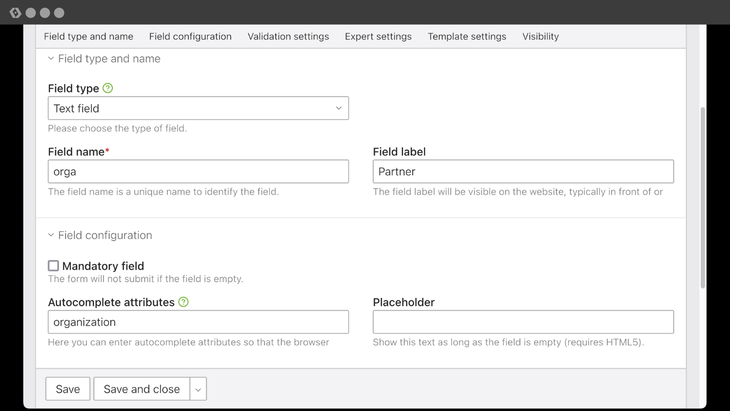Image resolution: width=730 pixels, height=411 pixels.
Task: Open the Field type dropdown
Action: point(198,108)
